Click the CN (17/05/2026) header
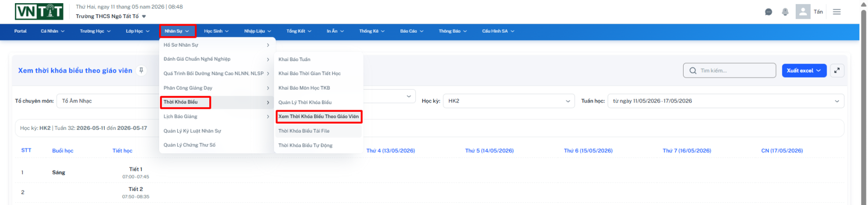The image size is (868, 205). coord(782,151)
